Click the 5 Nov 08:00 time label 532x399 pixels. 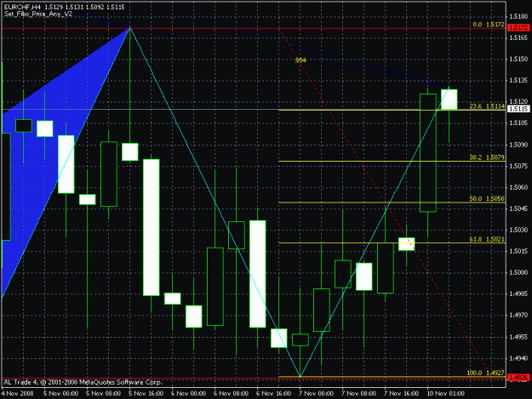point(103,393)
